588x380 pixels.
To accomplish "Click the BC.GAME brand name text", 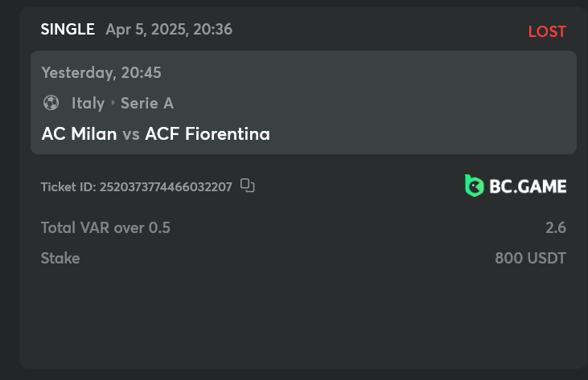I will click(528, 186).
